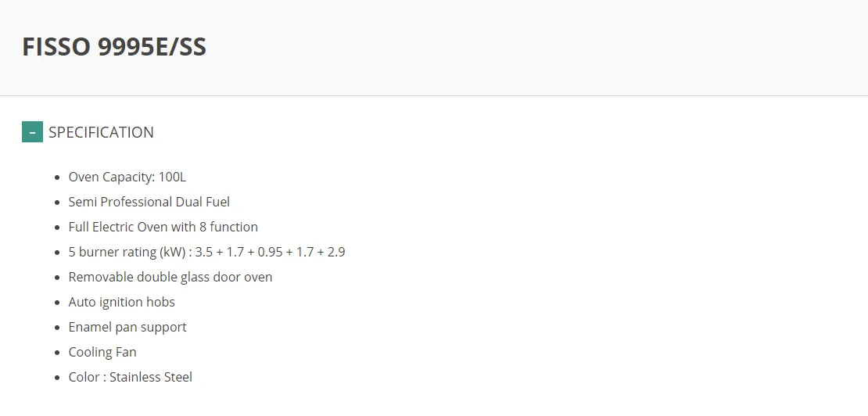Click the bullet beside Enamel pan support

pyautogui.click(x=58, y=328)
